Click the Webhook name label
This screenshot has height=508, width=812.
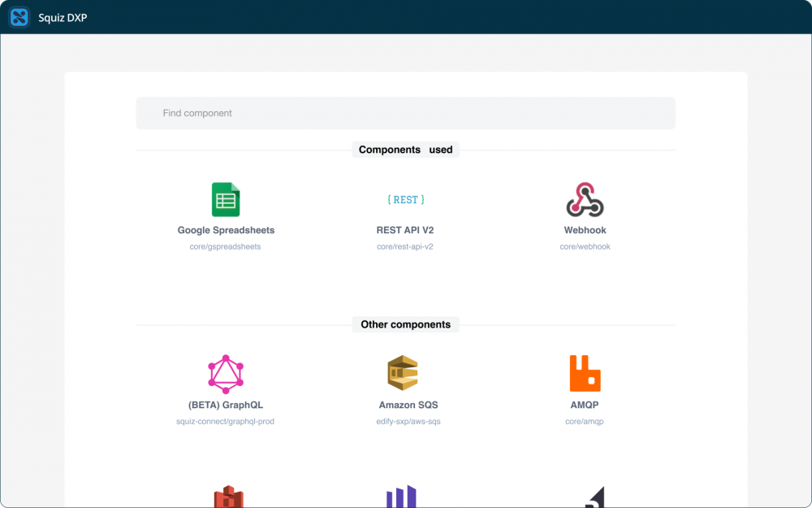[585, 230]
